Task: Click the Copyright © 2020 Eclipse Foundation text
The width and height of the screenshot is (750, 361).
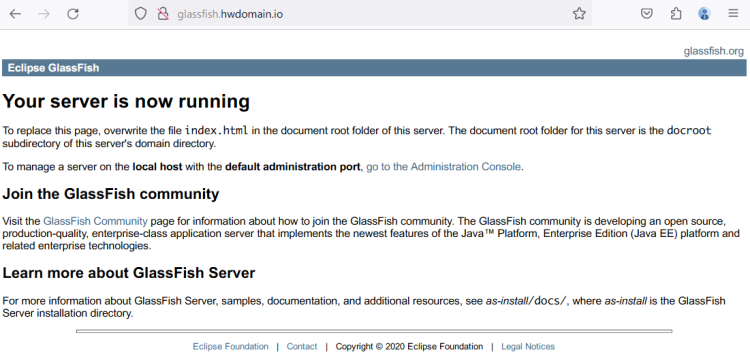Action: tap(409, 347)
